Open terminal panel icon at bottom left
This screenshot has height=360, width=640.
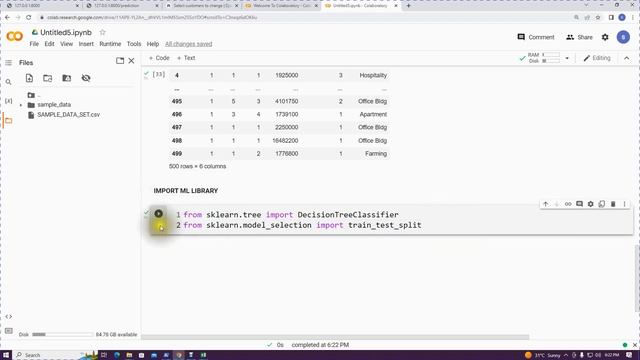click(9, 331)
